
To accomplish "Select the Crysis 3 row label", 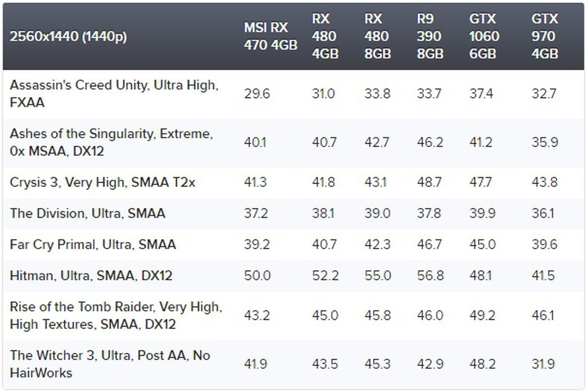I will point(102,182).
